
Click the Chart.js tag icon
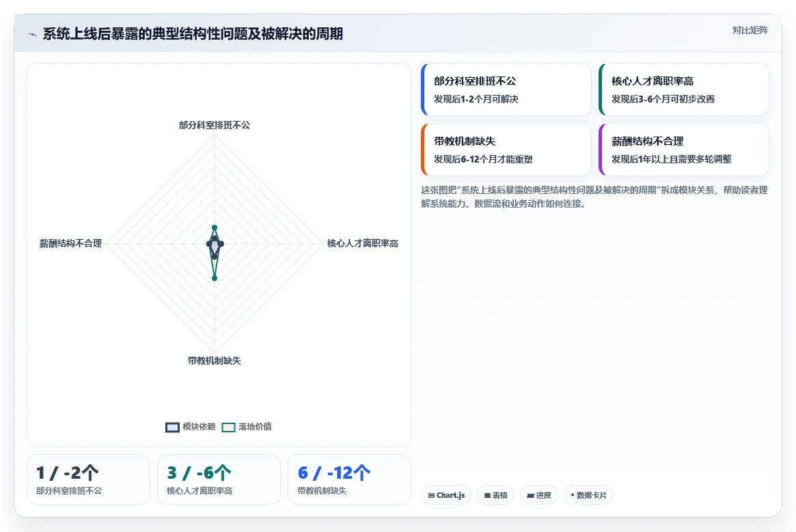click(x=431, y=495)
